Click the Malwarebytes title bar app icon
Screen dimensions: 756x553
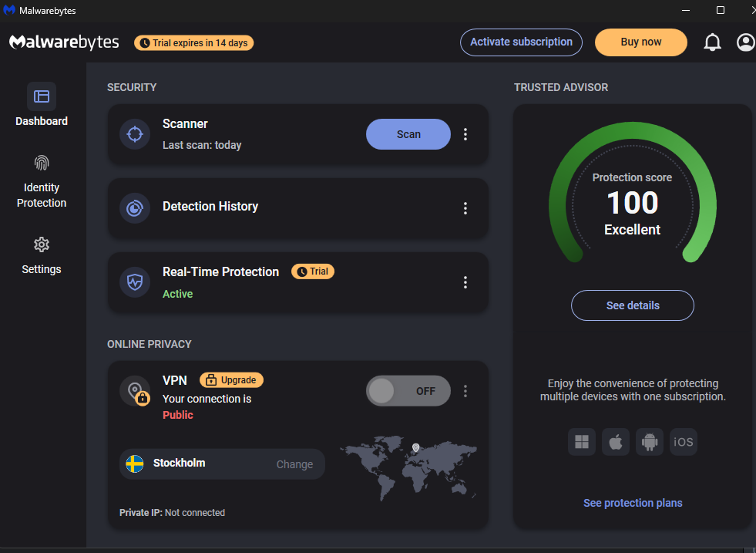(9, 10)
